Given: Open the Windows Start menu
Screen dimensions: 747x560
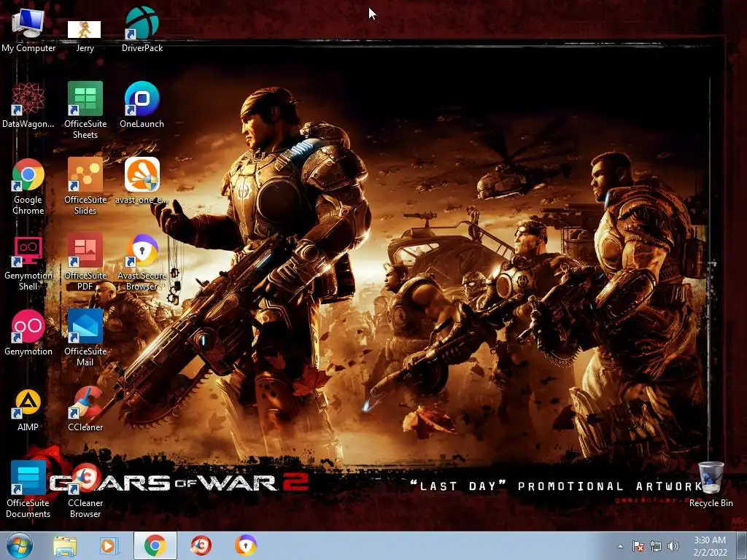Looking at the screenshot, I should coord(20,545).
